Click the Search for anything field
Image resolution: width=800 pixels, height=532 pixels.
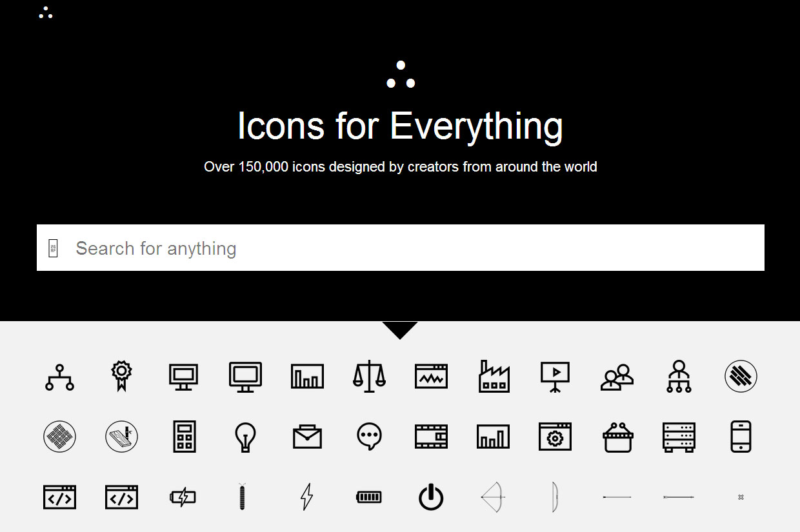click(401, 248)
